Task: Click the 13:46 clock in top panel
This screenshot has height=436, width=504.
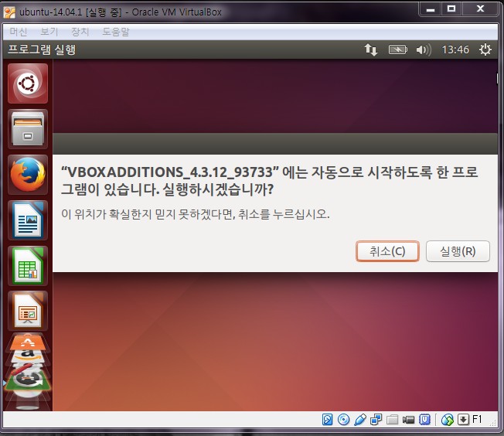Action: click(x=455, y=49)
